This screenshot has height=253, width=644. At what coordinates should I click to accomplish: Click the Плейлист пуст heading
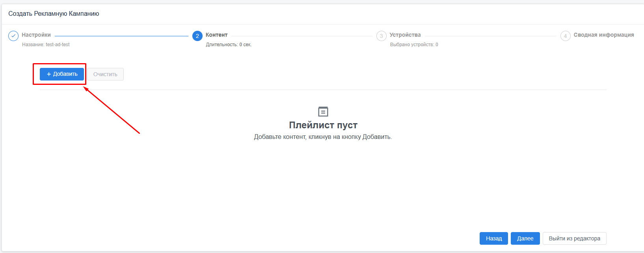pos(323,125)
